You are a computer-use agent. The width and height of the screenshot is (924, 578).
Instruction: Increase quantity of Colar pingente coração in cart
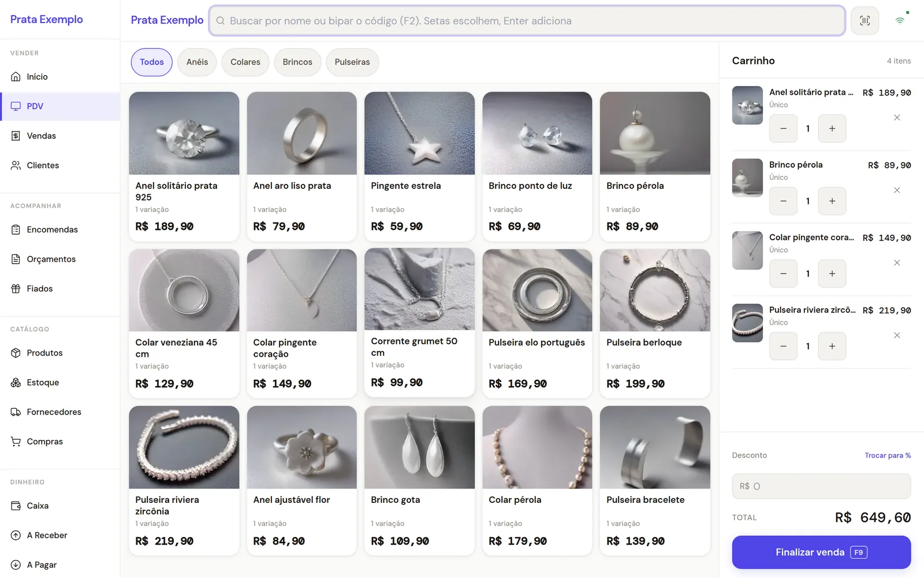(832, 273)
